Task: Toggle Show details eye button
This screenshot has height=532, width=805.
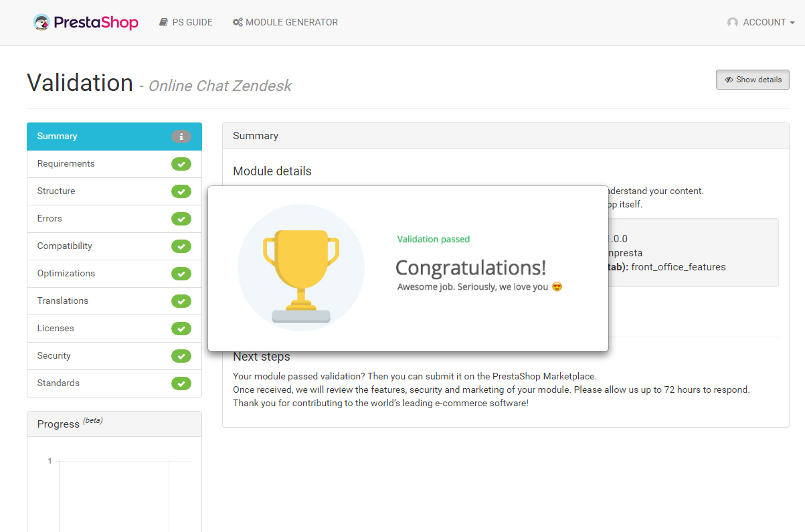Action: (x=753, y=80)
